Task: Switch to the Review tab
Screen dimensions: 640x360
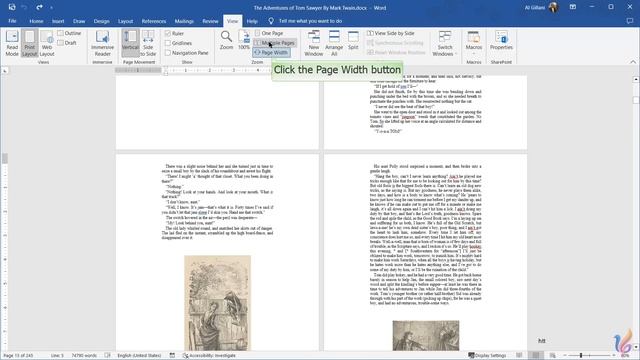Action: (210, 21)
